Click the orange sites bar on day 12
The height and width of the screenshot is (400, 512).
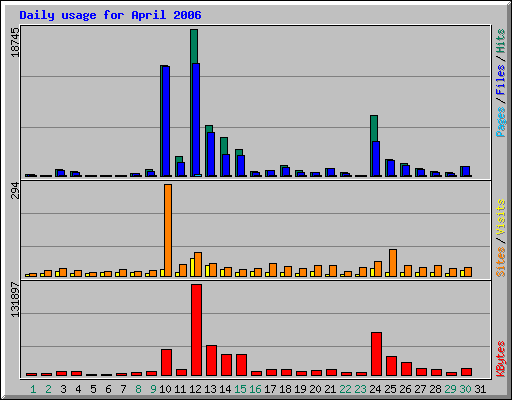198,264
